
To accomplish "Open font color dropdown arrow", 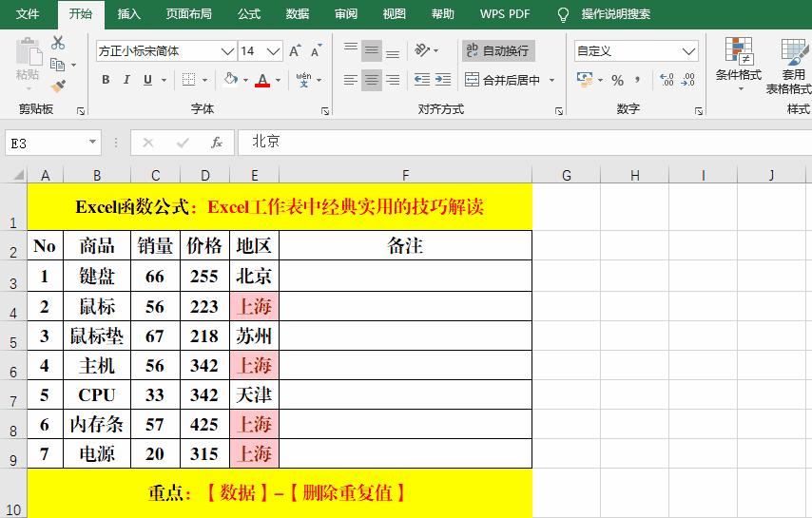I will point(278,80).
